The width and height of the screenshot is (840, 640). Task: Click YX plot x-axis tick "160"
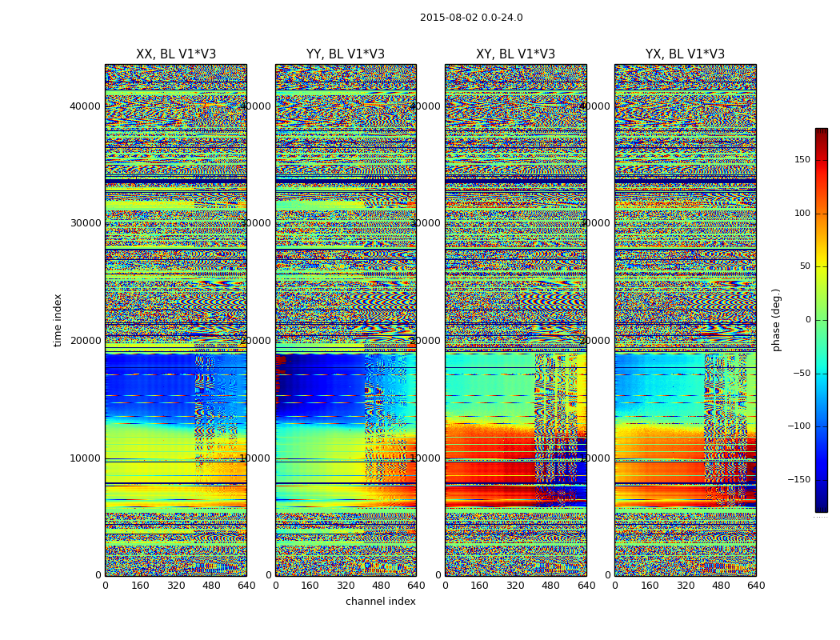pos(650,586)
